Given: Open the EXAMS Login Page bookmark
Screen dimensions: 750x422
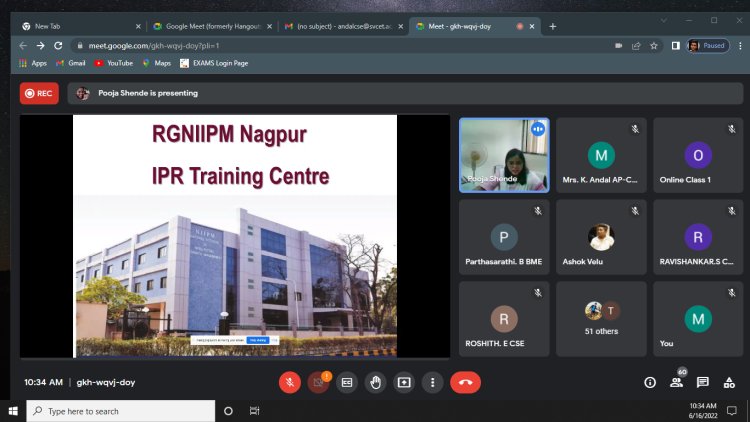Looking at the screenshot, I should [214, 63].
